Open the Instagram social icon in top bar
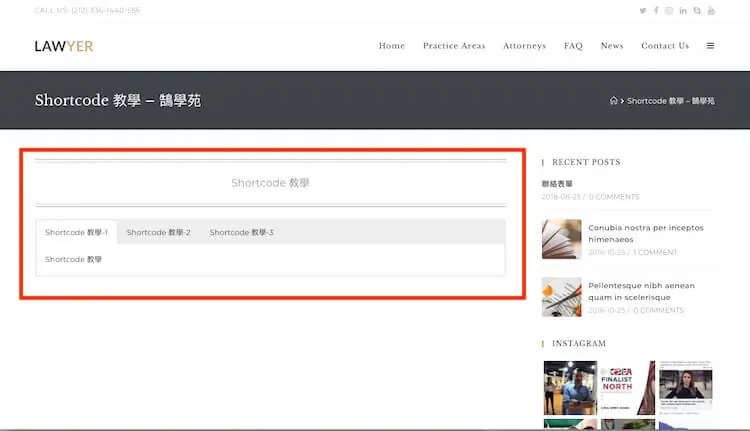Screen dimensions: 750x431 click(x=669, y=11)
